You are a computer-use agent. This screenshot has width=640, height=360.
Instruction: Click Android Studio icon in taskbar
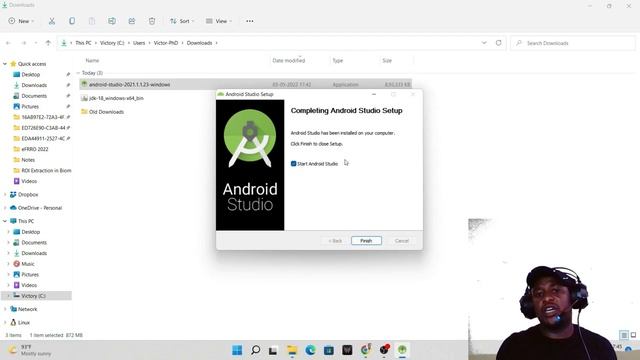[402, 350]
